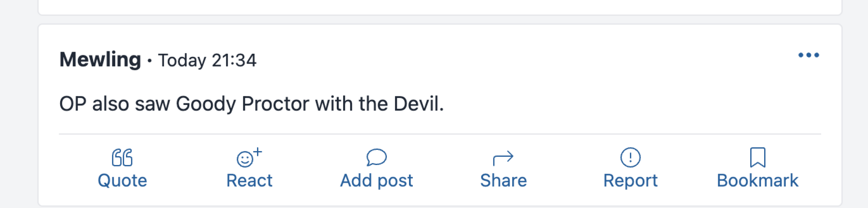Click the Share arrow icon

click(503, 158)
